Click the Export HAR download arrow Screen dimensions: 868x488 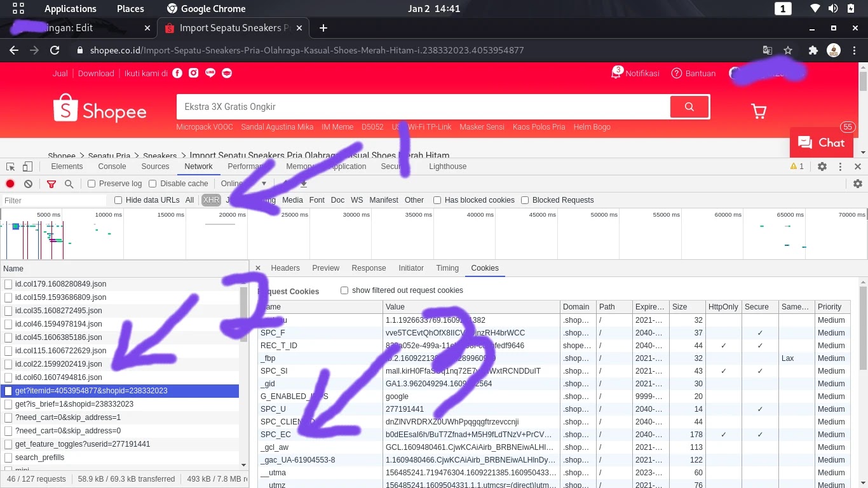pyautogui.click(x=304, y=184)
